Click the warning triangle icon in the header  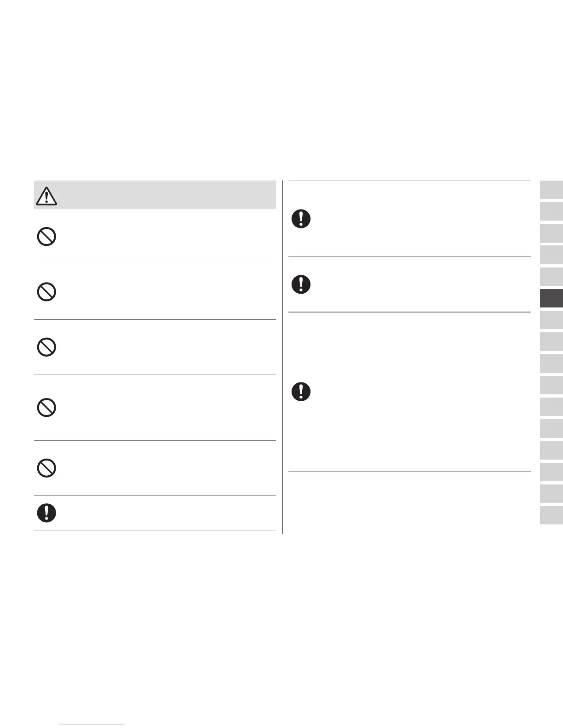(x=46, y=196)
